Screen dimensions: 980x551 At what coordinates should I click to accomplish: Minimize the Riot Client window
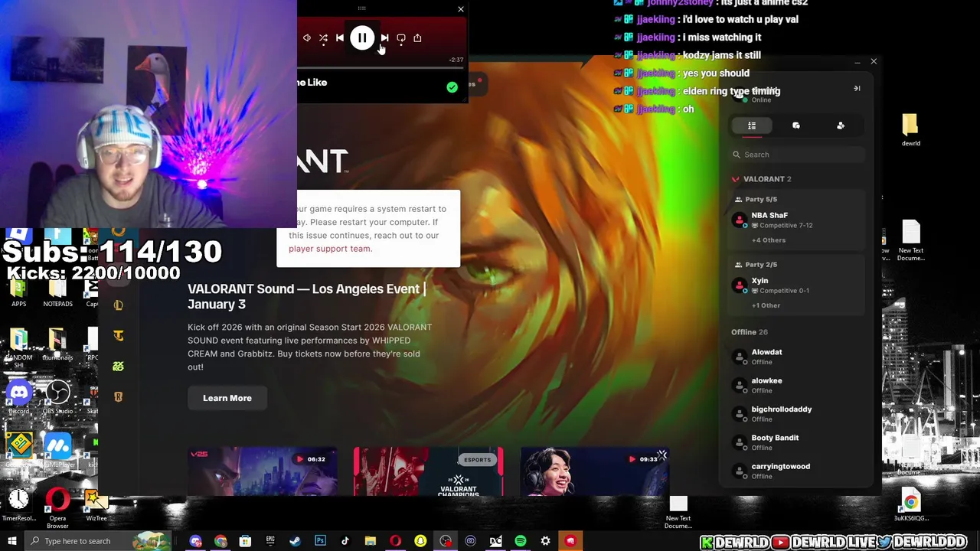click(x=857, y=61)
